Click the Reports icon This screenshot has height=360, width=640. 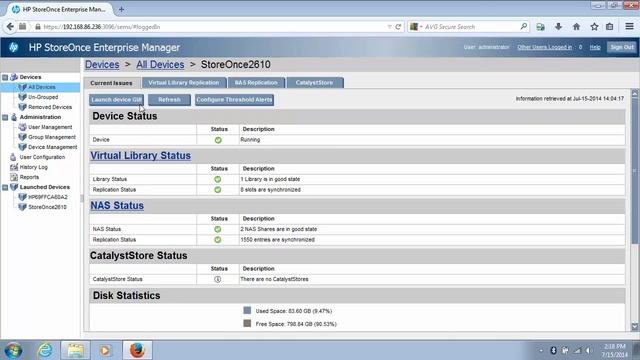(14, 177)
